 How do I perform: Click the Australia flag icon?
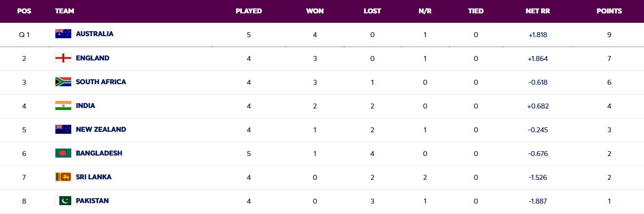pos(63,34)
